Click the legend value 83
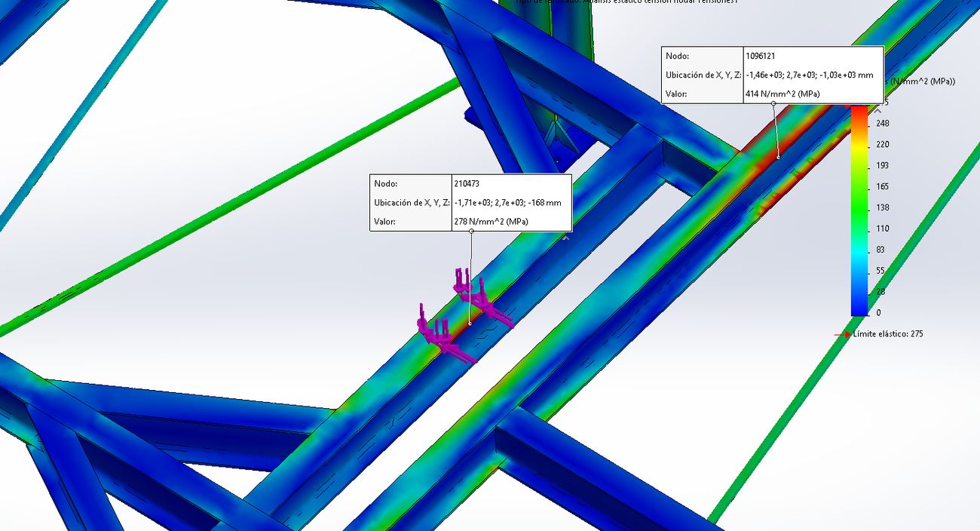Viewport: 980px width, 531px height. coord(881,250)
